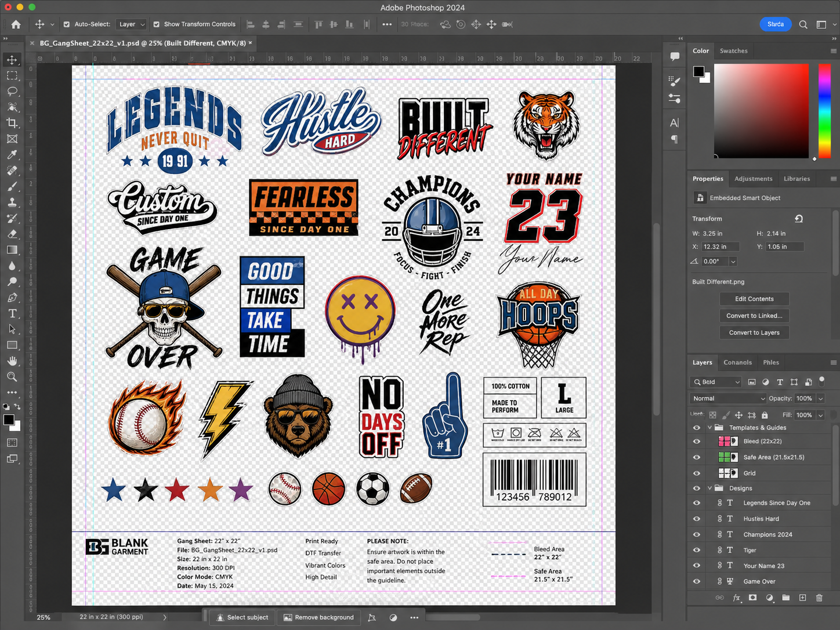
Task: Select the Horizontal Type tool
Action: pos(12,313)
